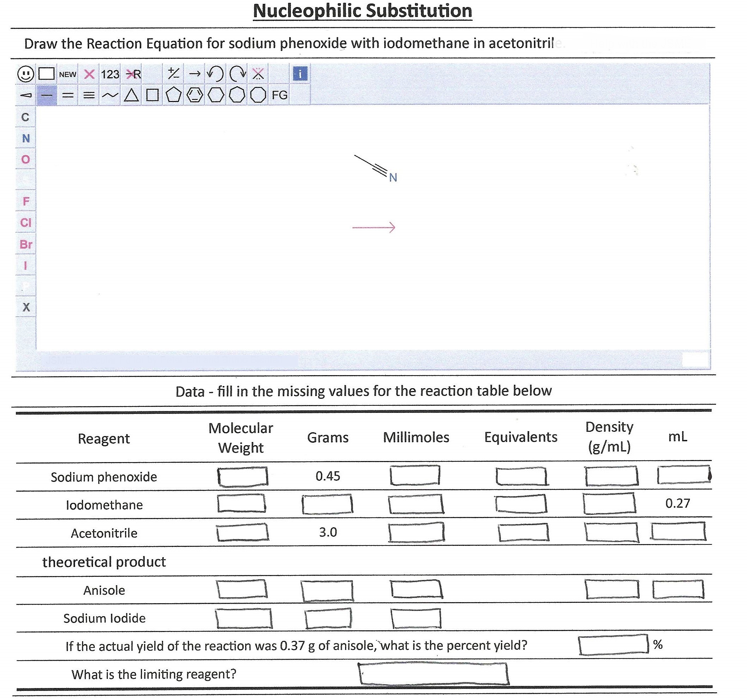Click the smiley face SMILES icon
The height and width of the screenshot is (700, 747).
click(26, 74)
